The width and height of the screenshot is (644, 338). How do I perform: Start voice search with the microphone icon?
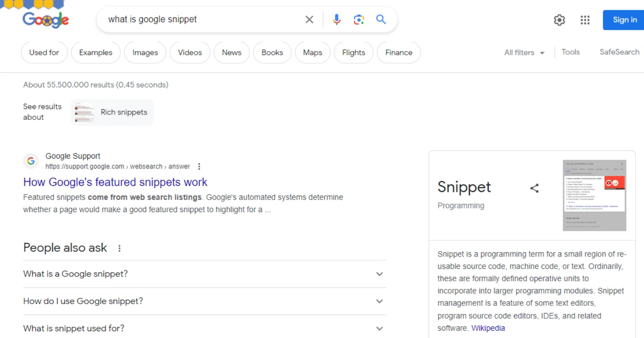[336, 19]
